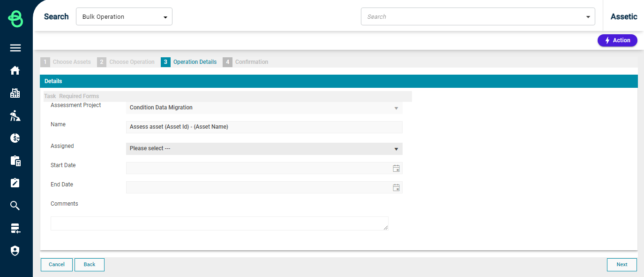Go to step 4 Confirmation

click(x=246, y=62)
